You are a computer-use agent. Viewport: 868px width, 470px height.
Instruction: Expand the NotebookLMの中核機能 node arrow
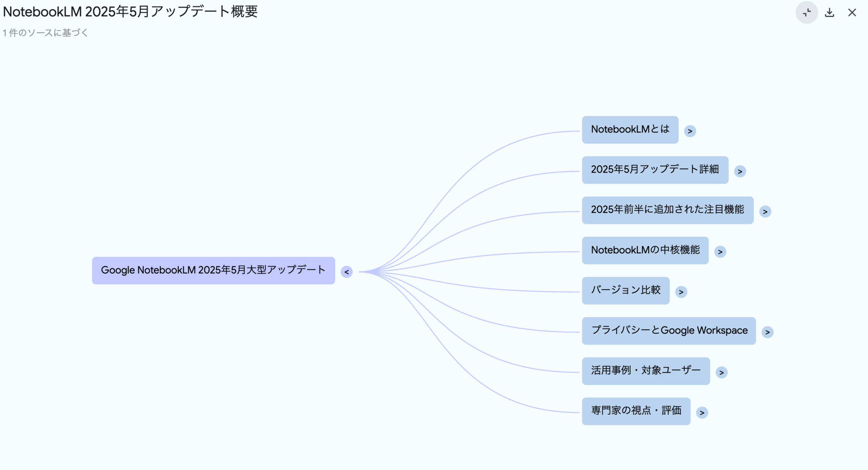[720, 252]
